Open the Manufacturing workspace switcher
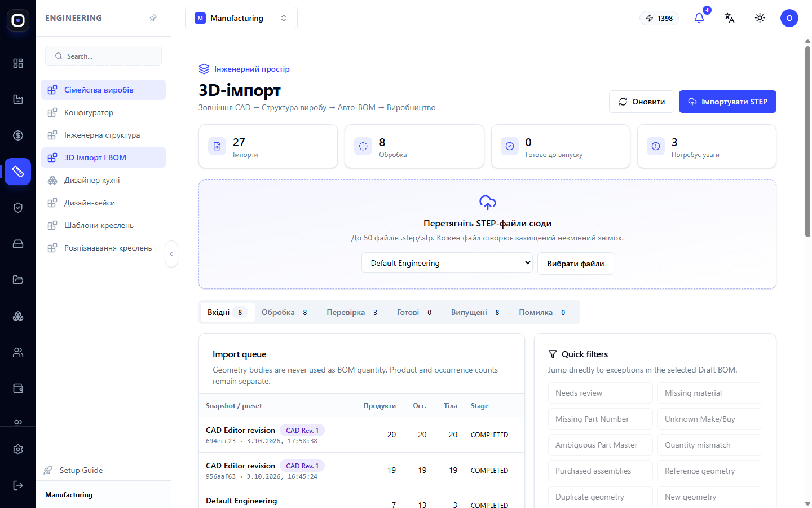812x508 pixels. pos(241,18)
